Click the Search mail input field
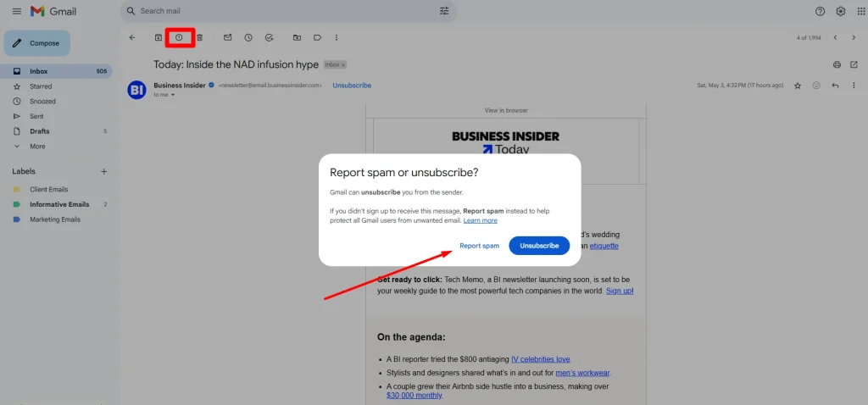Screen dimensions: 868x405 click(x=280, y=11)
